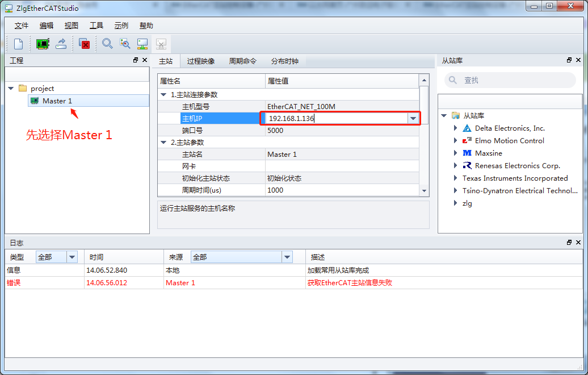This screenshot has height=375, width=588.
Task: Expand the Renesas Electronics Corp. entry
Action: (455, 165)
